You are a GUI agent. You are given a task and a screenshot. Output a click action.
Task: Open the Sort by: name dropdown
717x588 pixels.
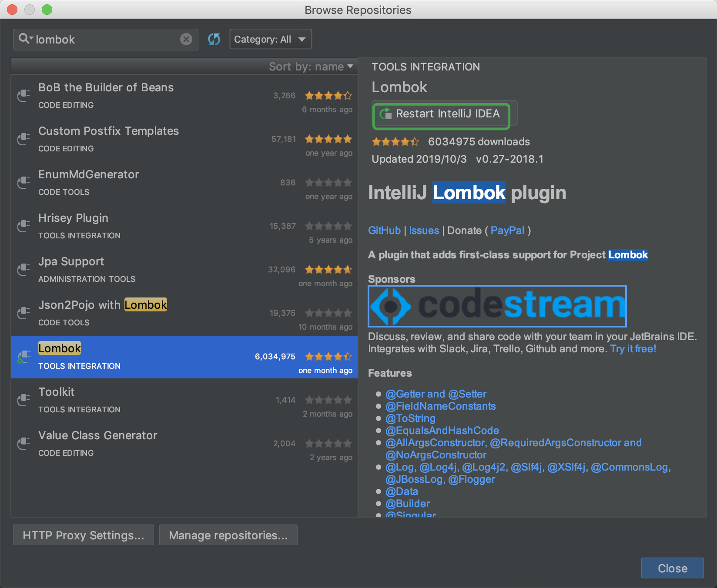[x=311, y=67]
